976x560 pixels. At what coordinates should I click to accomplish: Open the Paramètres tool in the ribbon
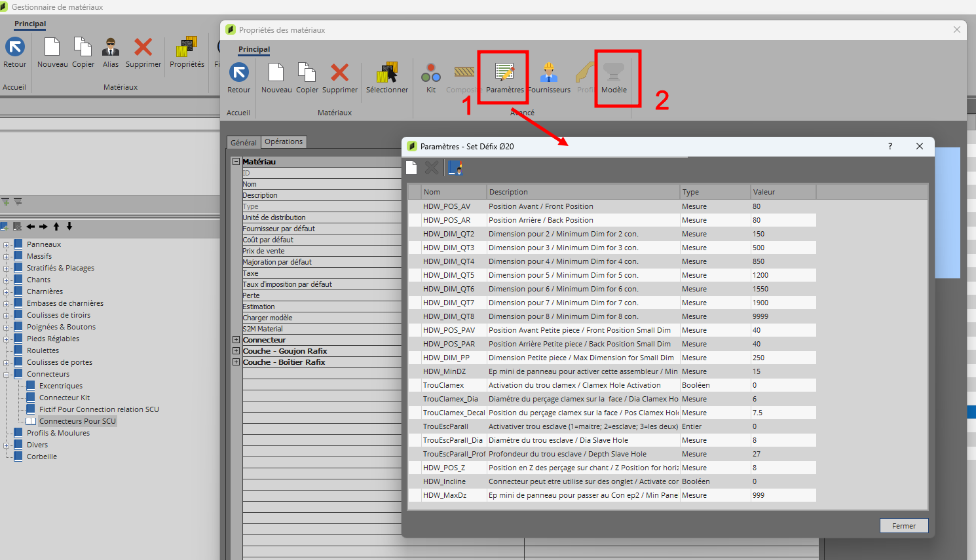(504, 79)
